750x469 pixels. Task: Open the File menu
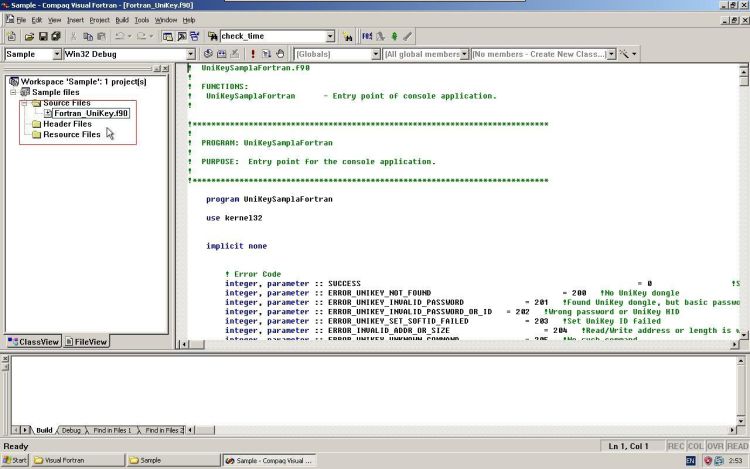coord(21,20)
